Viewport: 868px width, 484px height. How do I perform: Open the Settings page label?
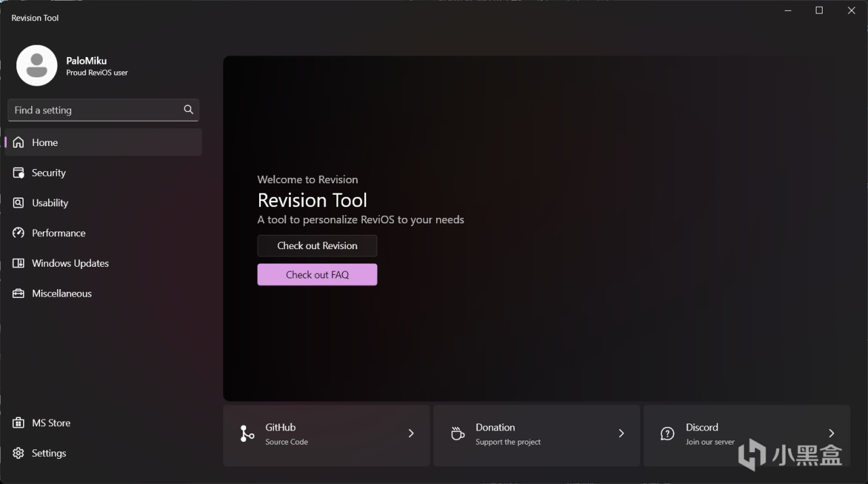(50, 453)
